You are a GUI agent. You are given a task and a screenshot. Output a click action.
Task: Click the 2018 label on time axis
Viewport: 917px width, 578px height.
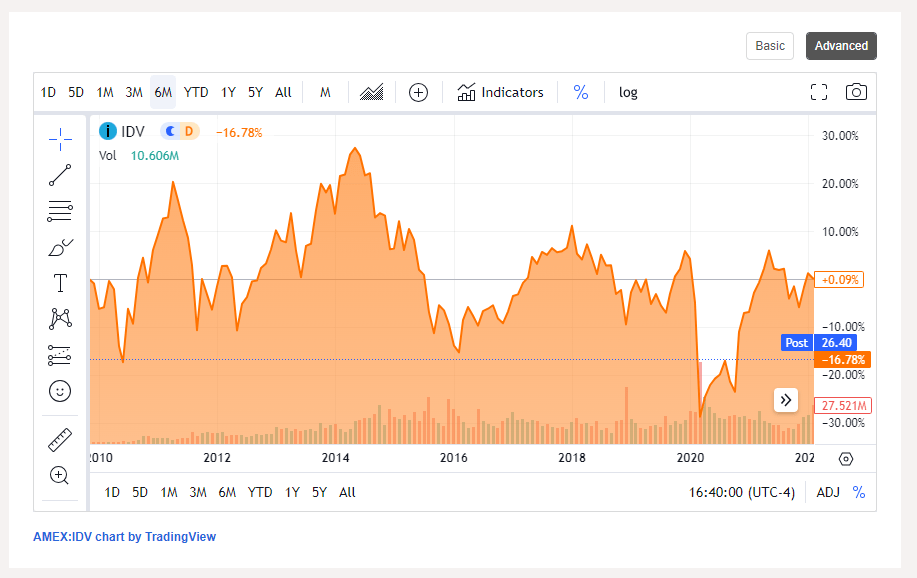pos(571,458)
